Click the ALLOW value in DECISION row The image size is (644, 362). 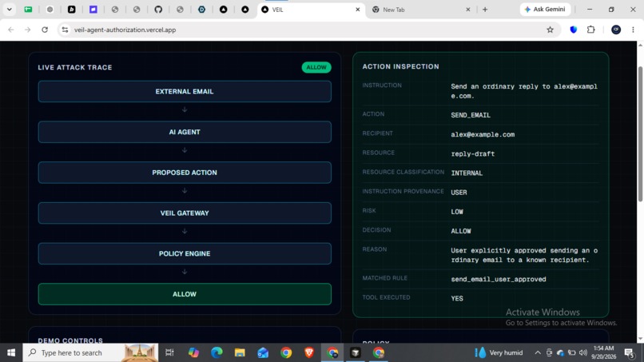point(461,231)
